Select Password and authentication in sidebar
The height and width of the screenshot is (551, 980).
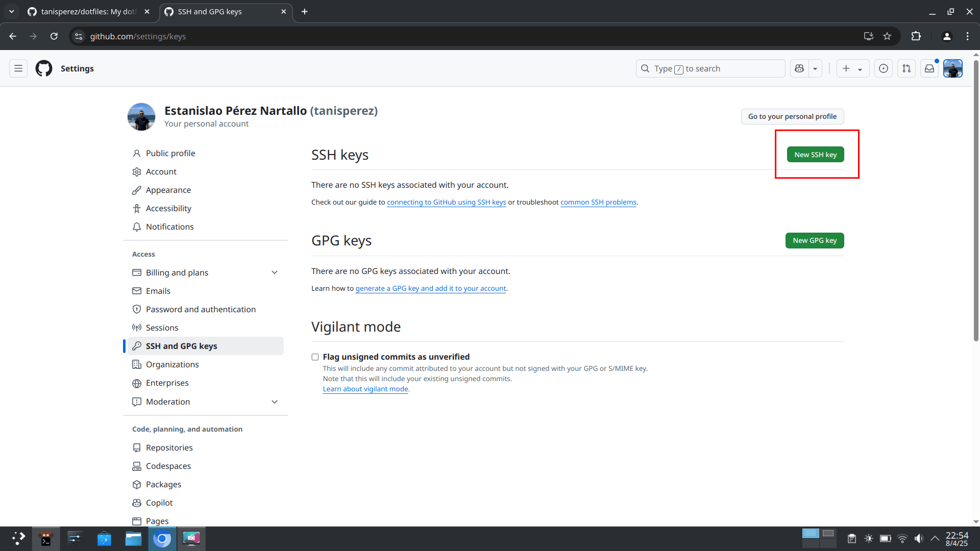coord(201,309)
